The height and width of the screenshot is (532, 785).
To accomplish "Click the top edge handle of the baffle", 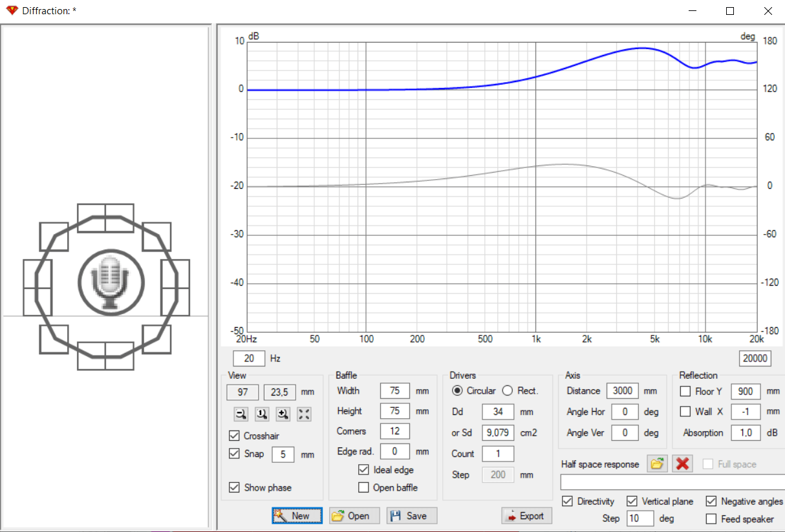I will point(105,218).
